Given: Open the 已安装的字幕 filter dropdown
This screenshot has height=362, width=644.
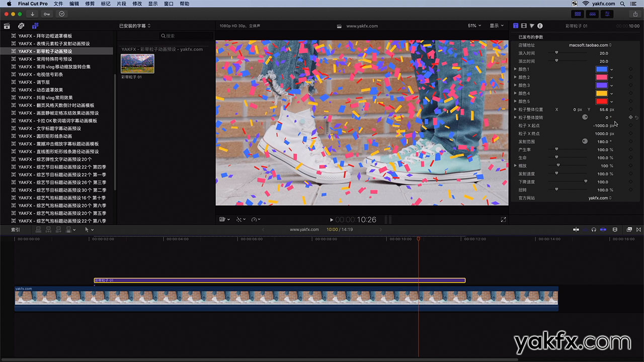Looking at the screenshot, I should click(x=135, y=26).
